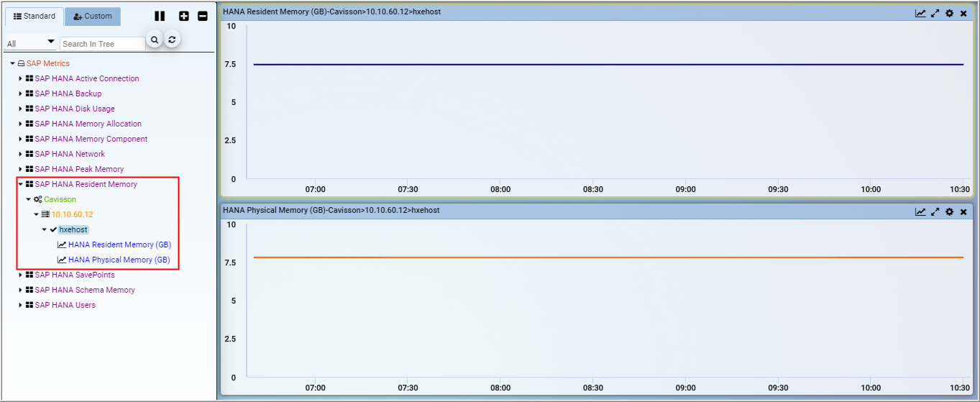Select SAP HANA Peak Memory label
The width and height of the screenshot is (980, 402).
click(x=79, y=169)
